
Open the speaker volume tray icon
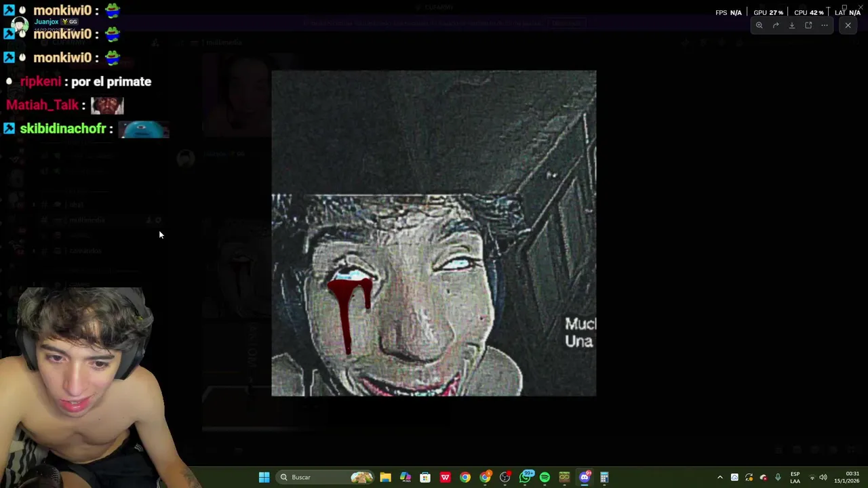(x=823, y=477)
